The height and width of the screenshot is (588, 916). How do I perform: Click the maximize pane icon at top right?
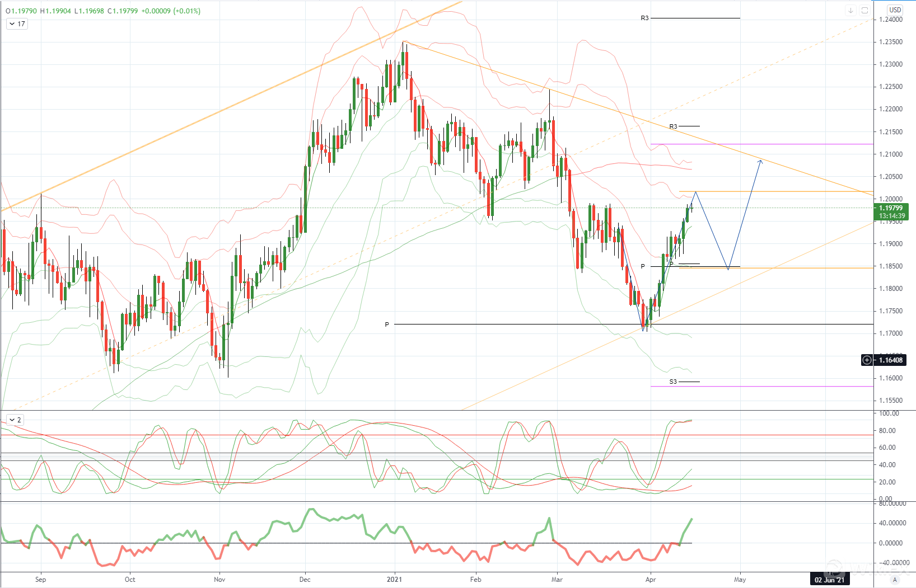pyautogui.click(x=864, y=10)
